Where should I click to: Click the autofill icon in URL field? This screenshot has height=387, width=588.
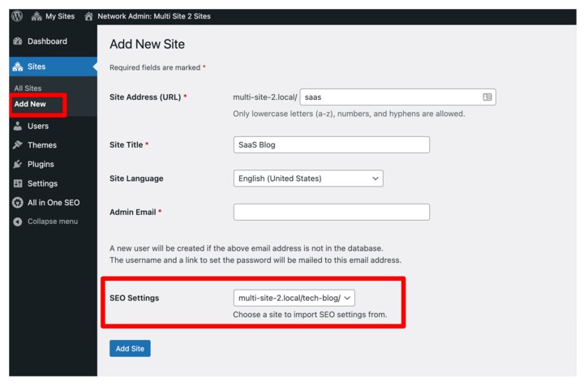tap(487, 97)
